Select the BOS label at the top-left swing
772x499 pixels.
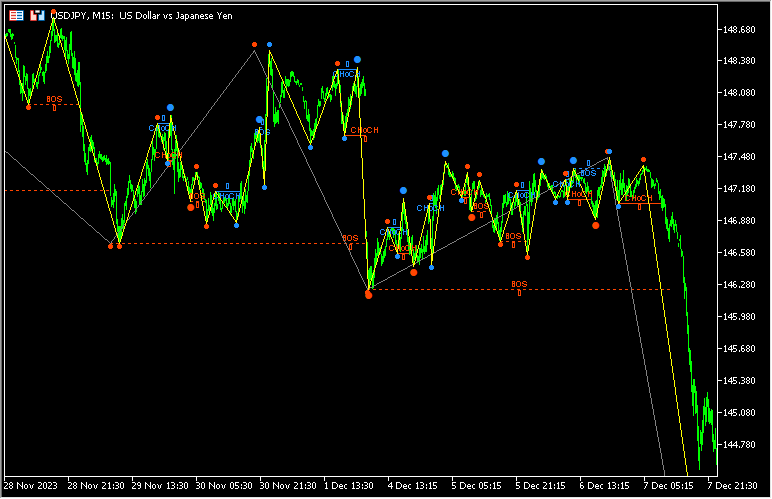[x=54, y=100]
